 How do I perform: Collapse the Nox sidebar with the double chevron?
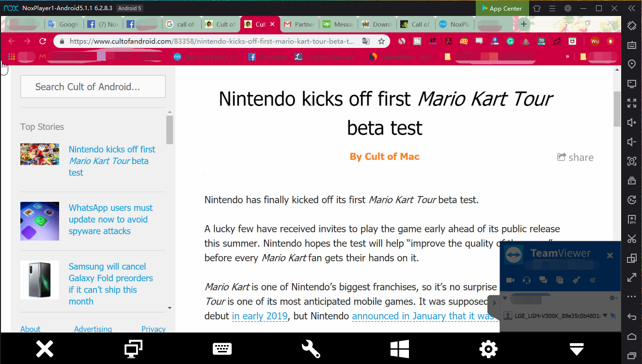click(631, 8)
